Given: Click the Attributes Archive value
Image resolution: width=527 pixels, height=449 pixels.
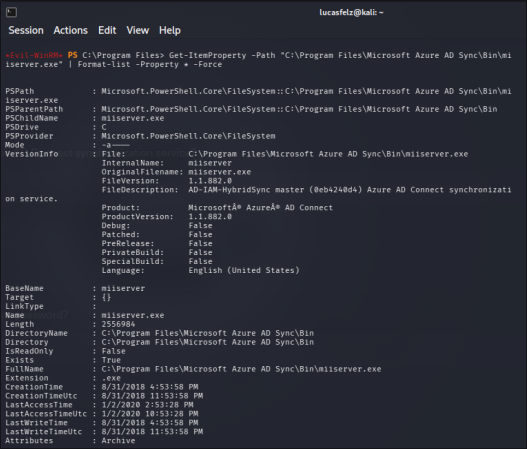Looking at the screenshot, I should (118, 441).
